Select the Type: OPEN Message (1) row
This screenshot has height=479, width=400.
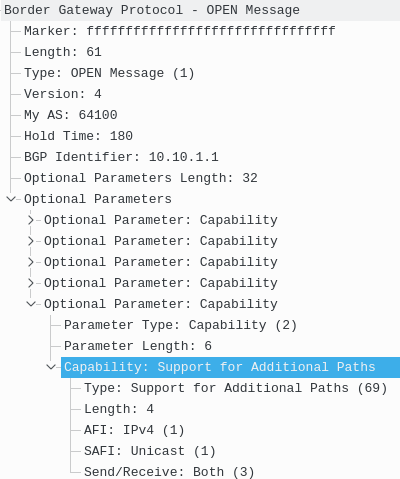[x=109, y=73]
